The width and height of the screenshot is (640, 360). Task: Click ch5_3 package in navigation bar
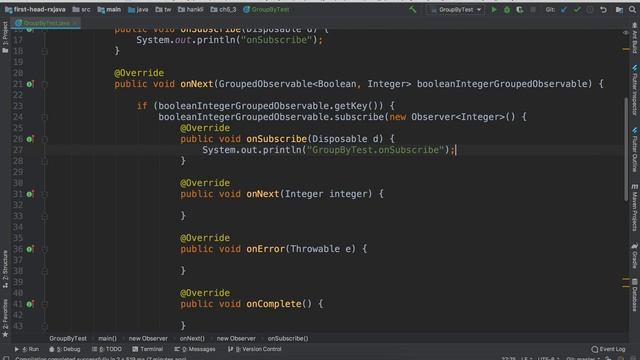click(x=223, y=9)
